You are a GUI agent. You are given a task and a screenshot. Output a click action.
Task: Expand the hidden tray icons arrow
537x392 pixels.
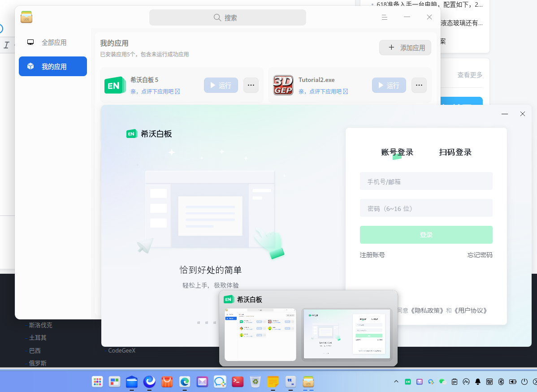tap(396, 382)
